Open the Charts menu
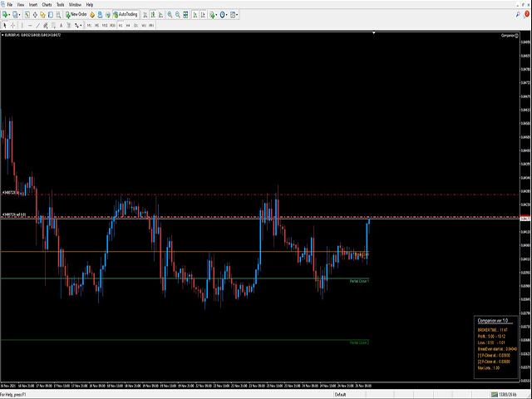Screen dimensions: 532x399 click(47, 5)
